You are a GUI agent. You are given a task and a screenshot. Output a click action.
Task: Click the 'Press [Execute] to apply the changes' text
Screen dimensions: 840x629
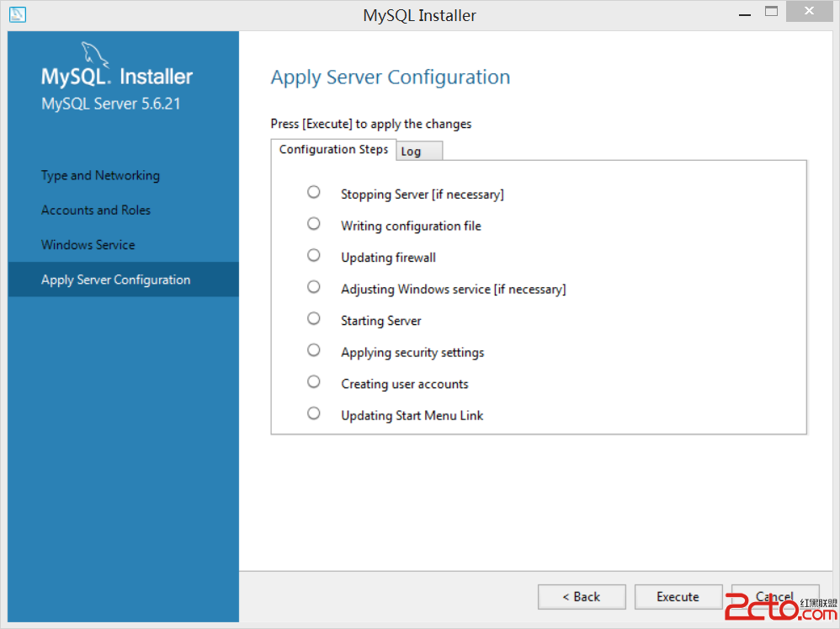(x=370, y=124)
